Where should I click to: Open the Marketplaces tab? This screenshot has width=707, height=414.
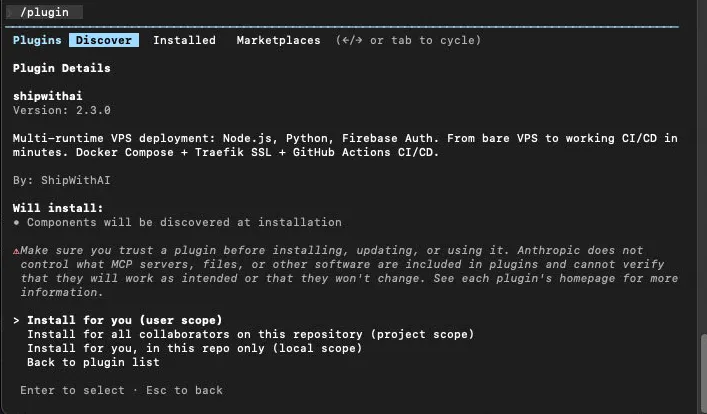278,40
